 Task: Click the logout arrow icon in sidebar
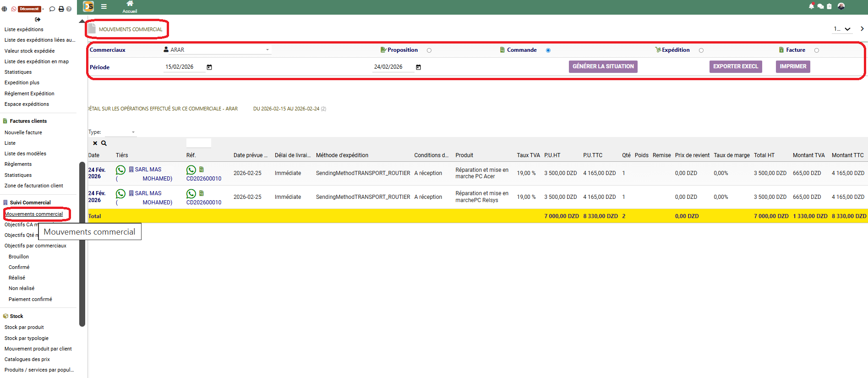click(x=38, y=19)
